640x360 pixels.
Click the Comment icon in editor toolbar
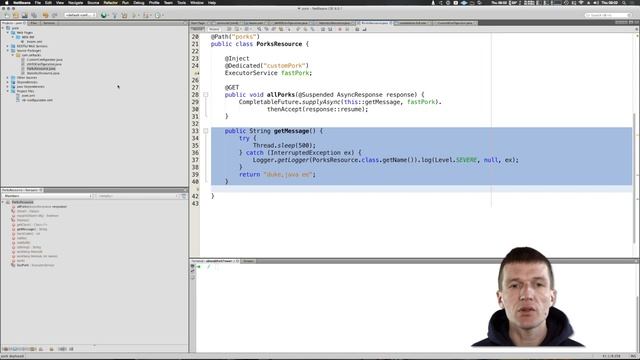coord(357,29)
